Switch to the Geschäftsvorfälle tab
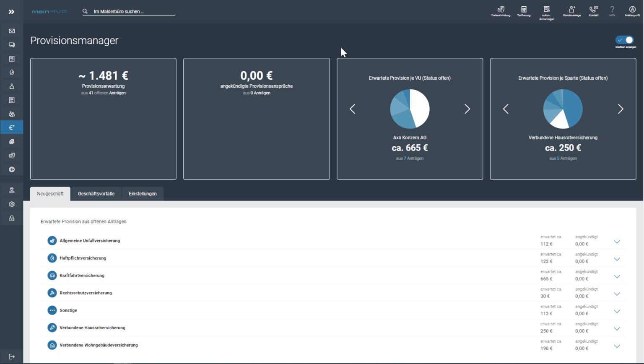 96,193
